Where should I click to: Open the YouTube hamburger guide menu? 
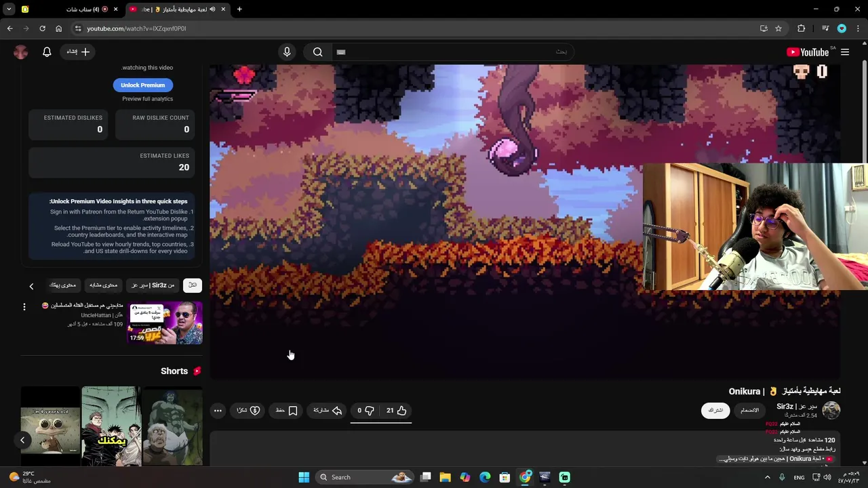click(845, 52)
